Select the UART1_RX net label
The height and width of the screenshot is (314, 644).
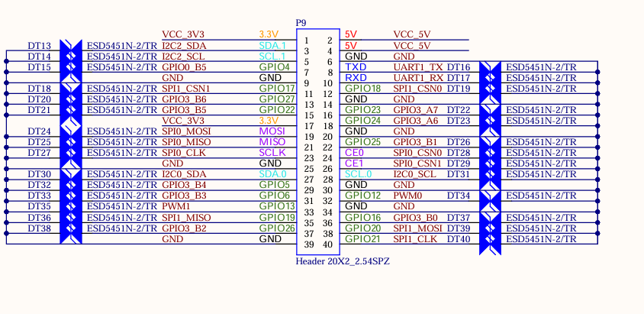pos(418,78)
